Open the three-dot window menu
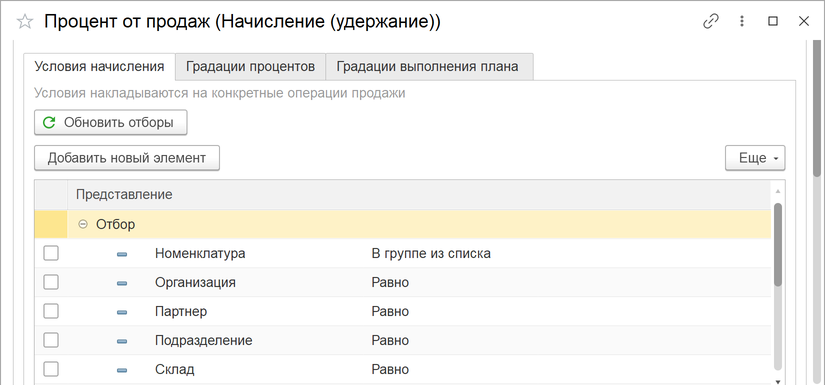 (742, 21)
